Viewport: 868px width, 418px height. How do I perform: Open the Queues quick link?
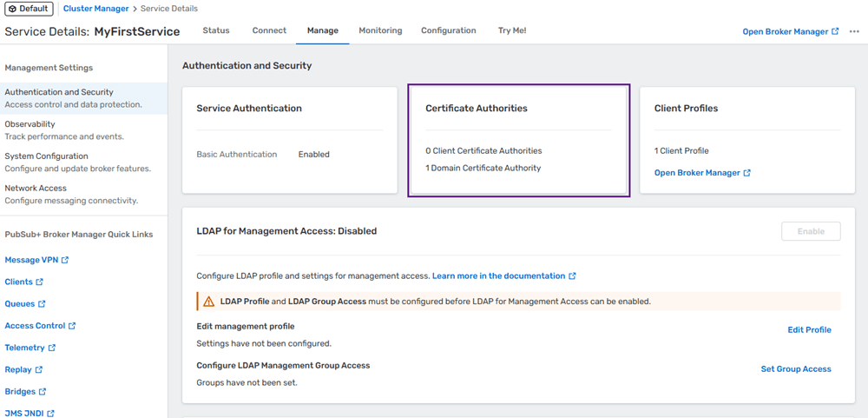[x=20, y=304]
